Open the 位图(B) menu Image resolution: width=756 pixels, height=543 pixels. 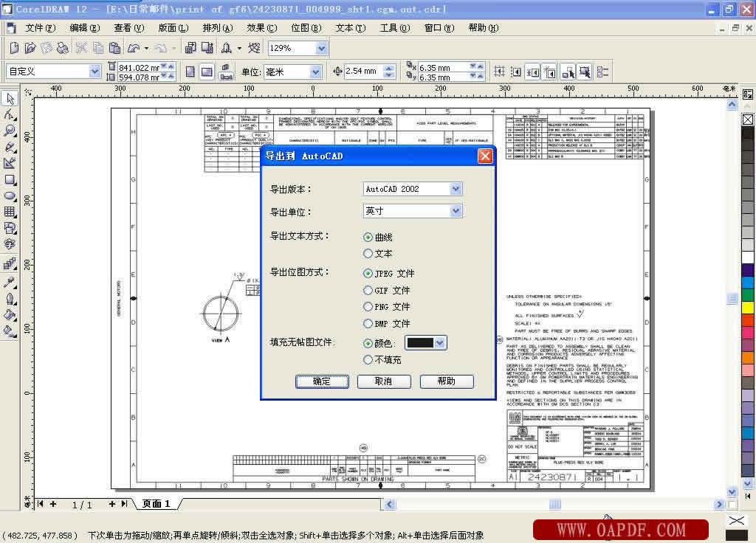(x=306, y=28)
